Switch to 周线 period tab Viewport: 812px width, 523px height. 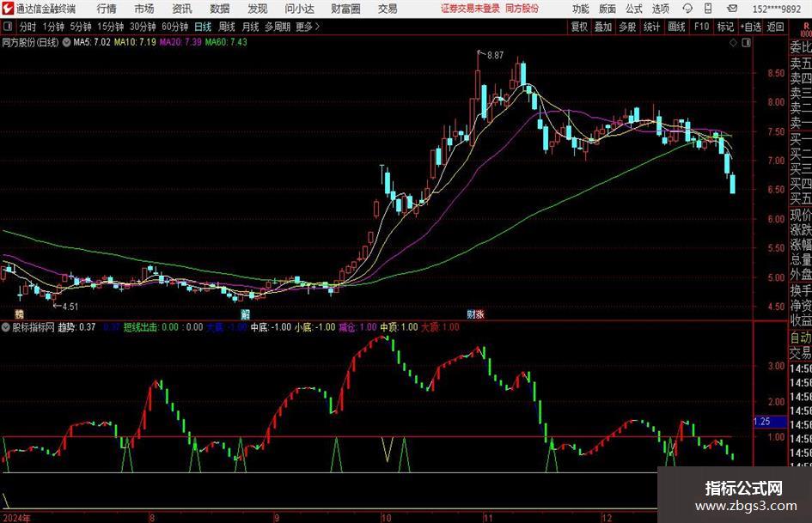coord(227,27)
